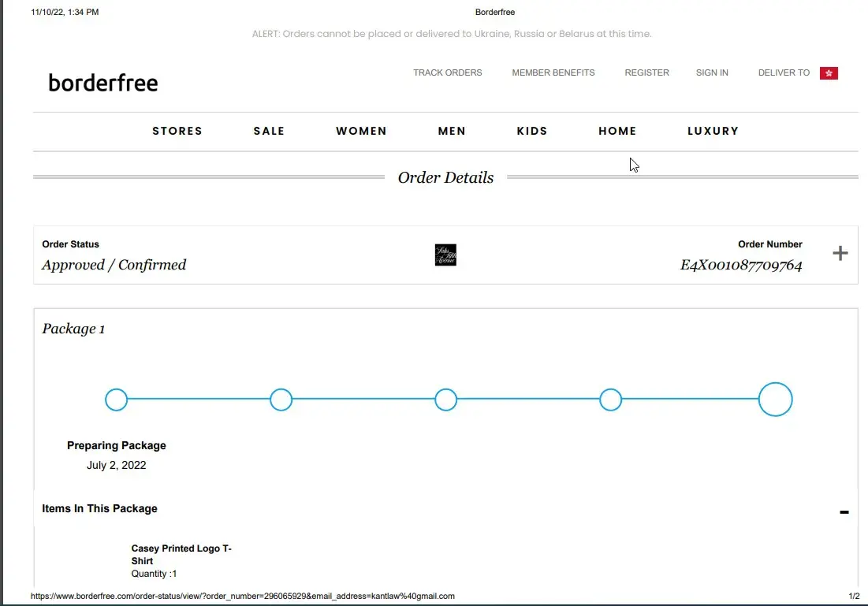The image size is (868, 606).
Task: Collapse Items In This Package section
Action: pyautogui.click(x=844, y=512)
